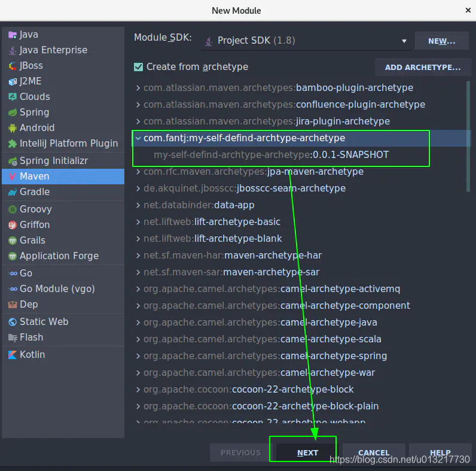Click the JBoss icon in sidebar
The image size is (476, 471).
pos(13,66)
